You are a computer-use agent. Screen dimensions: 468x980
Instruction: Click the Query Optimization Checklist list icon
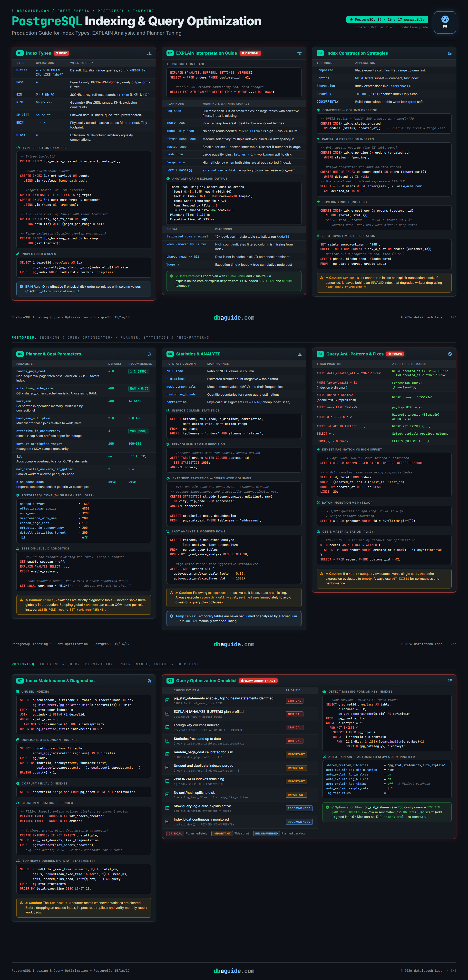(450, 681)
